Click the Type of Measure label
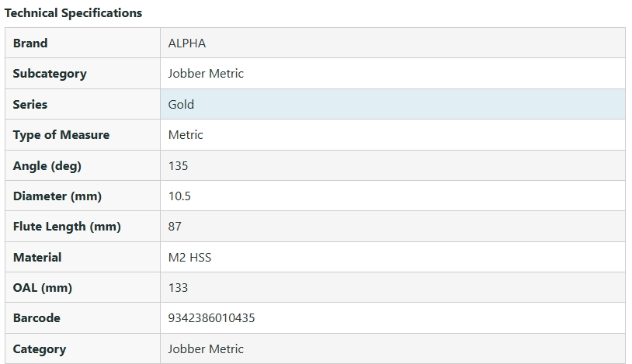This screenshot has height=364, width=632. [x=61, y=135]
